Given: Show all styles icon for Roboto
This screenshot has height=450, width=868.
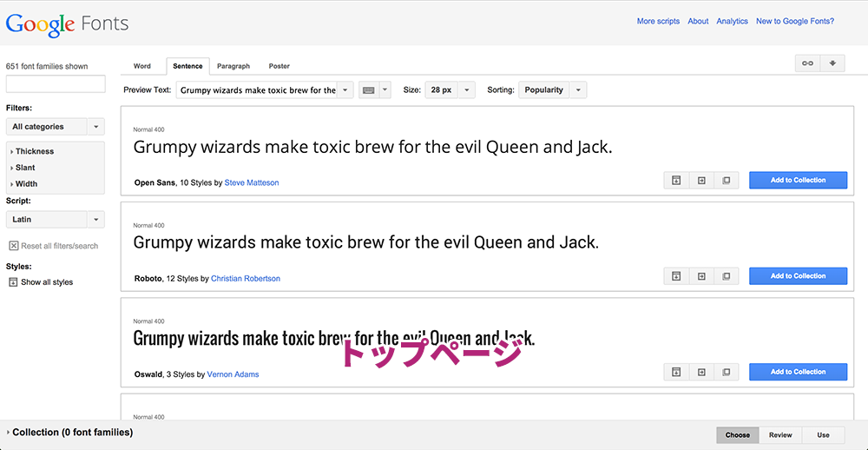Looking at the screenshot, I should 676,276.
